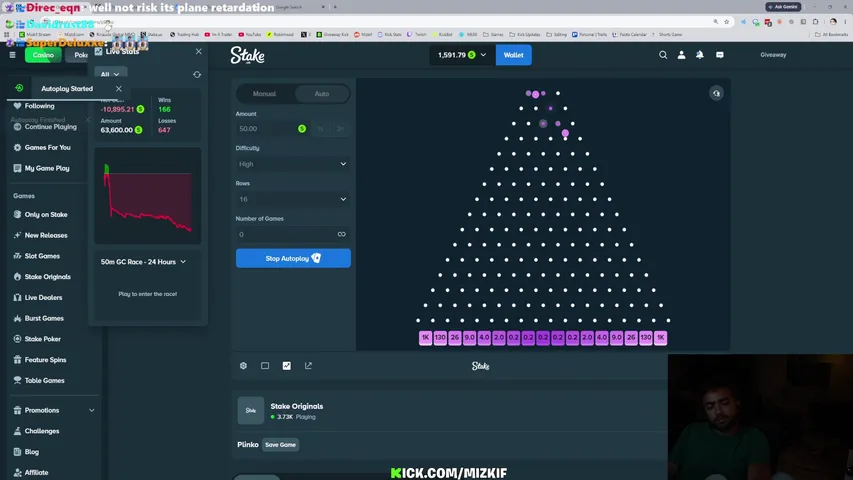853x480 pixels.
Task: Open the Difficulty dropdown set to High
Action: [293, 164]
